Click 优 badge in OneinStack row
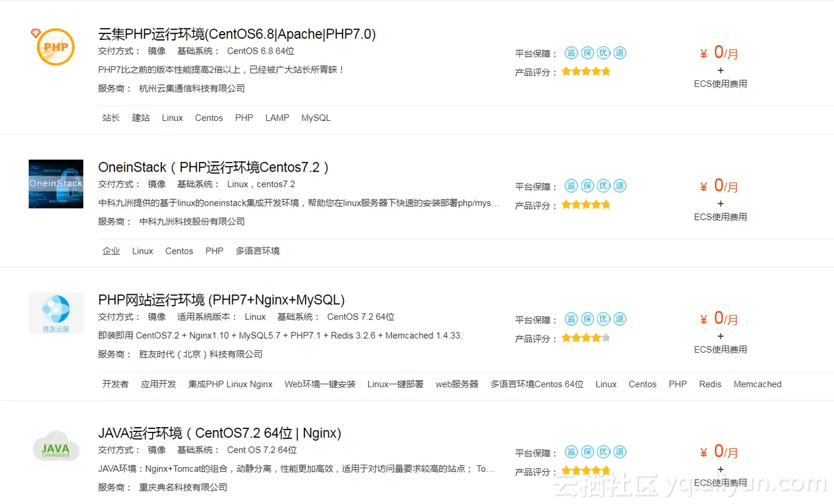The height and width of the screenshot is (504, 834). click(604, 186)
